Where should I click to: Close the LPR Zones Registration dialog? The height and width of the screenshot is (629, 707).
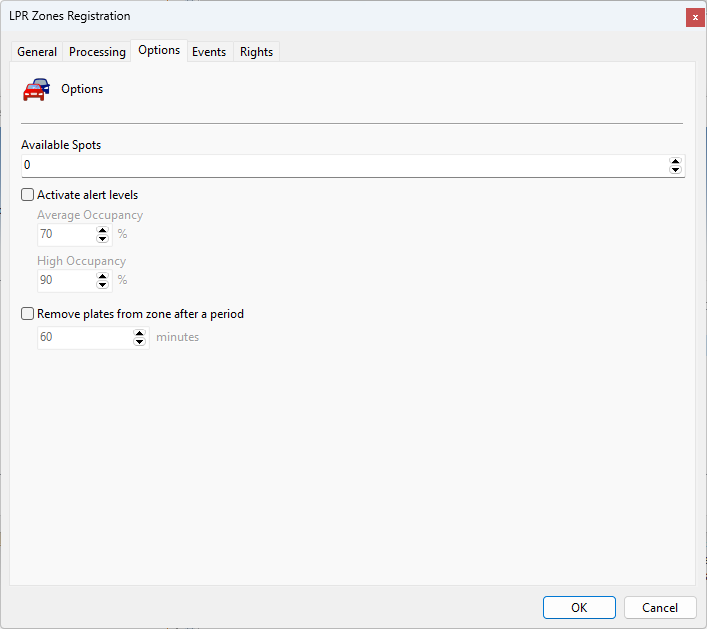coord(695,18)
